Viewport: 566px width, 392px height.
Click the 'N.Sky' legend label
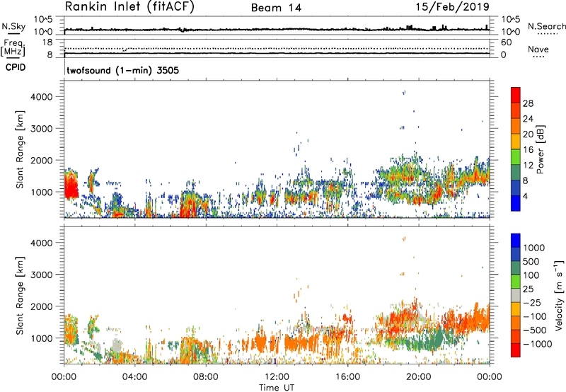click(x=13, y=26)
